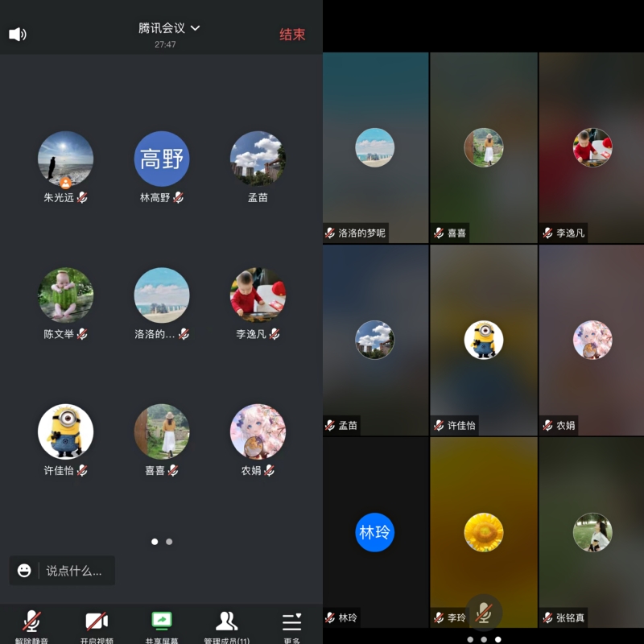This screenshot has height=644, width=644.
Task: Select first page dot in grid view
Action: click(469, 639)
